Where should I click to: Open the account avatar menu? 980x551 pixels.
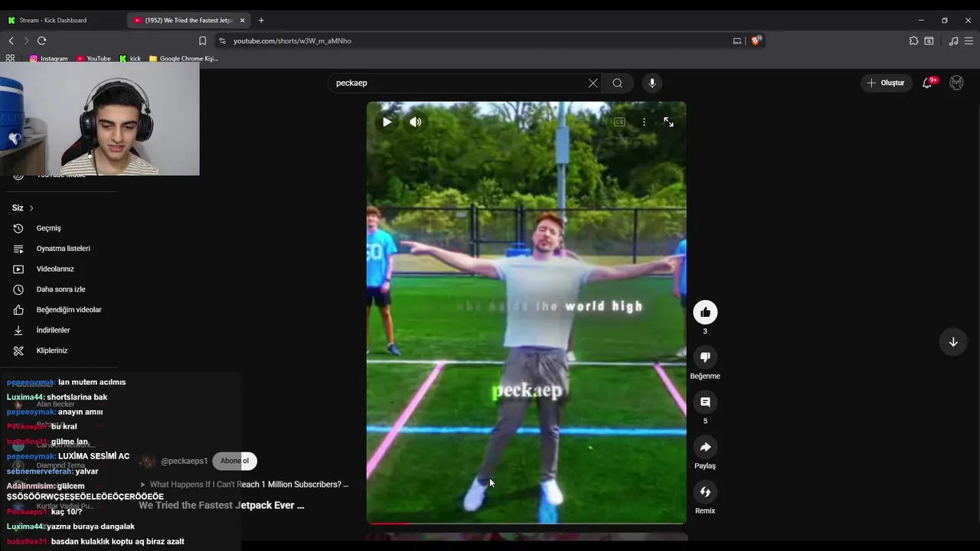click(x=956, y=83)
